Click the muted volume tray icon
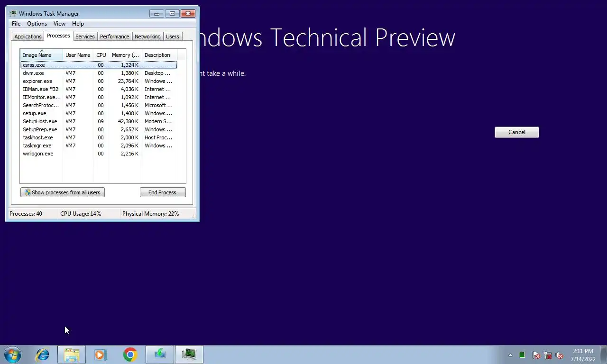Viewport: 607px width, 364px height. click(x=560, y=355)
